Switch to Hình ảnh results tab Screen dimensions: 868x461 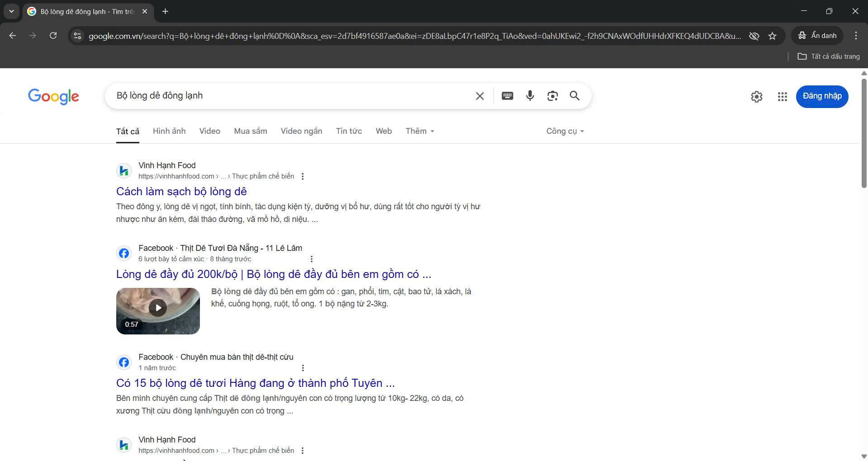169,131
